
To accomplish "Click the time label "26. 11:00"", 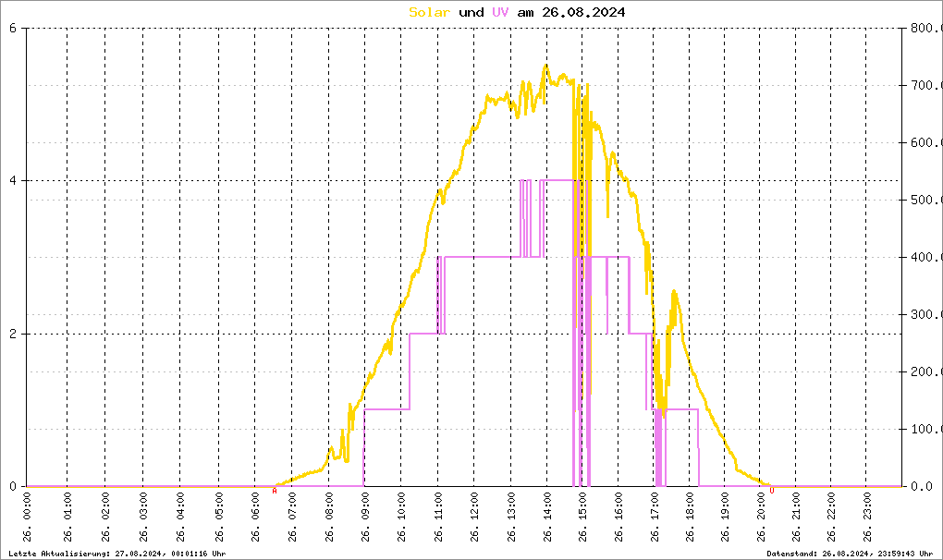I will pyautogui.click(x=438, y=517).
